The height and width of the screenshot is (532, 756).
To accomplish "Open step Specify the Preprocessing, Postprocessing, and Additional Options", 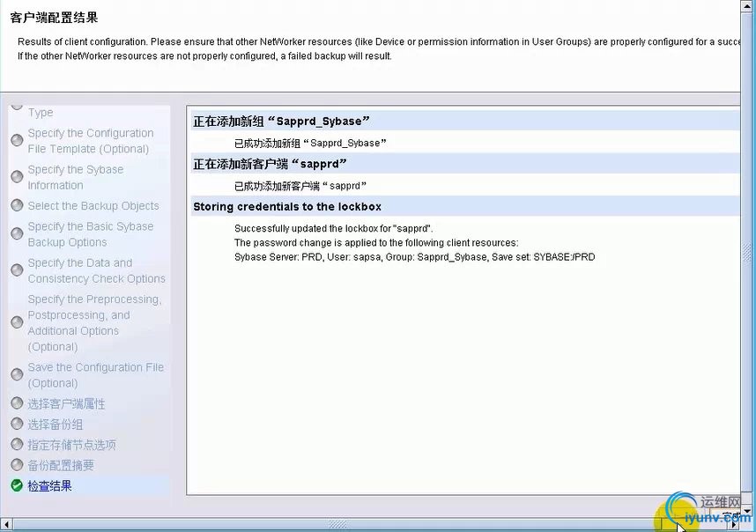I will (95, 323).
